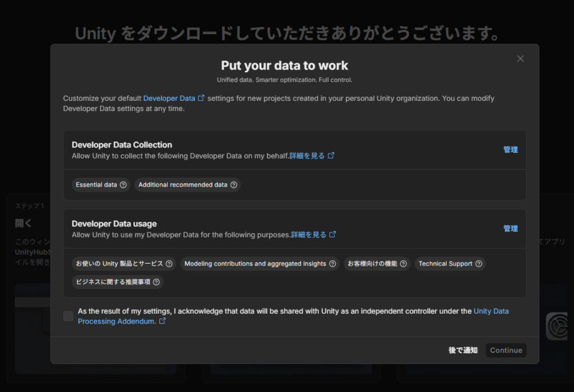Check the data sharing acknowledgment checkbox
574x392 pixels.
click(68, 316)
